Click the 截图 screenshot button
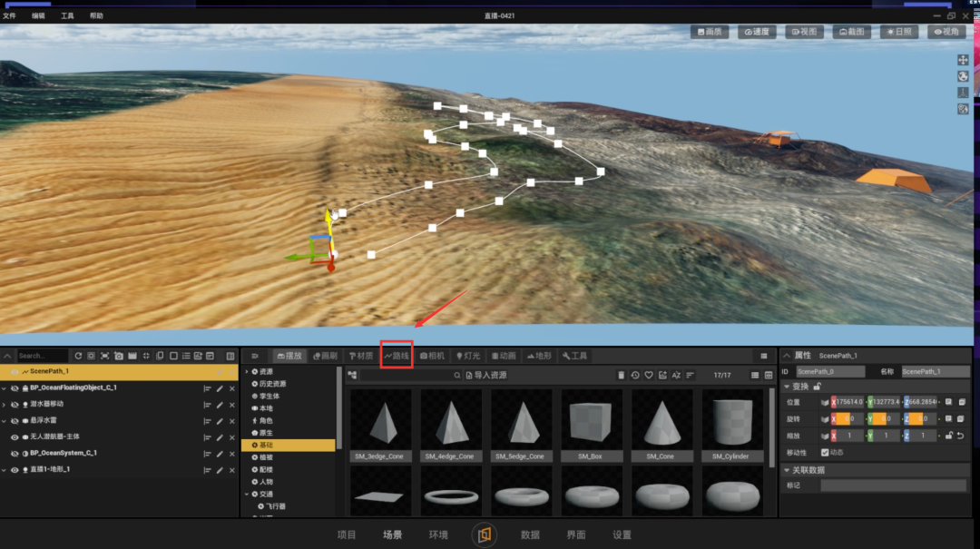Image resolution: width=980 pixels, height=549 pixels. 851,31
